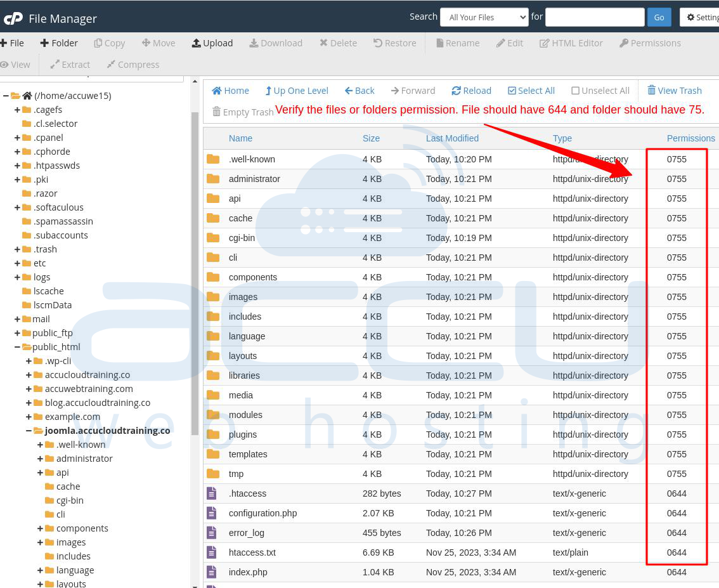Click the Move toolbar button
Image resolution: width=719 pixels, height=588 pixels.
click(159, 43)
